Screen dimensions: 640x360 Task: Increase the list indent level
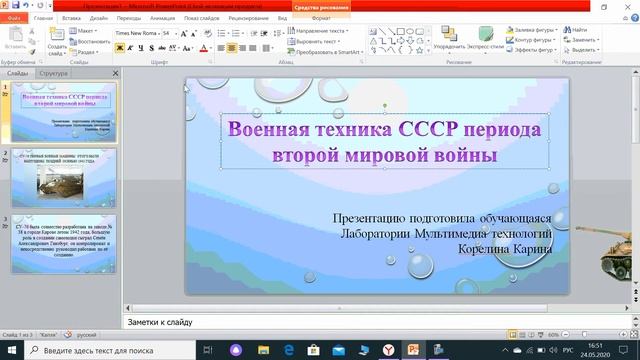coord(264,33)
